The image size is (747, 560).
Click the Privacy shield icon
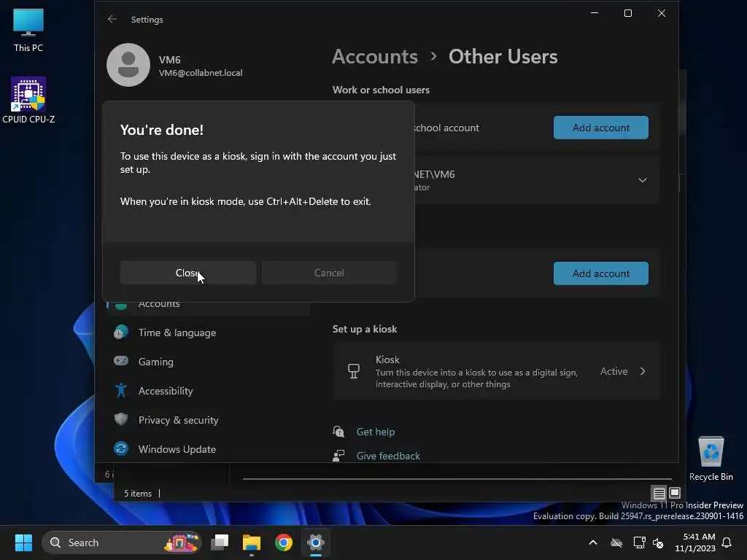(121, 419)
